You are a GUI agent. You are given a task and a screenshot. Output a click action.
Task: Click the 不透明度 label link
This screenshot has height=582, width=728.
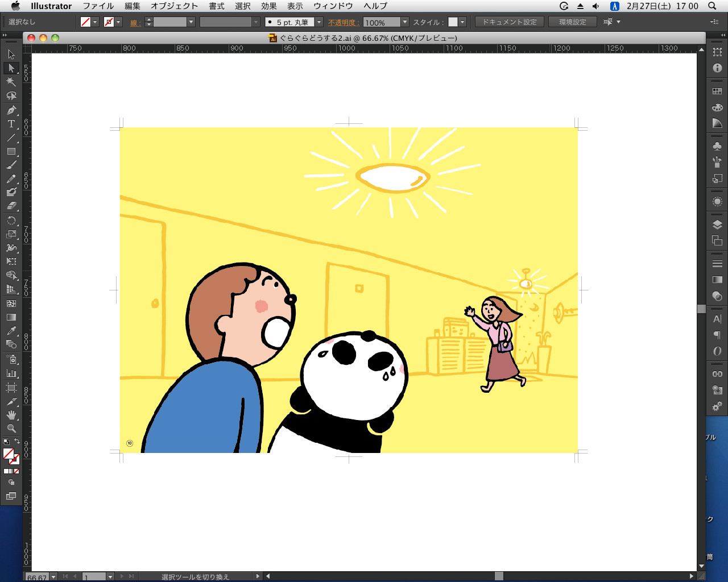[342, 23]
